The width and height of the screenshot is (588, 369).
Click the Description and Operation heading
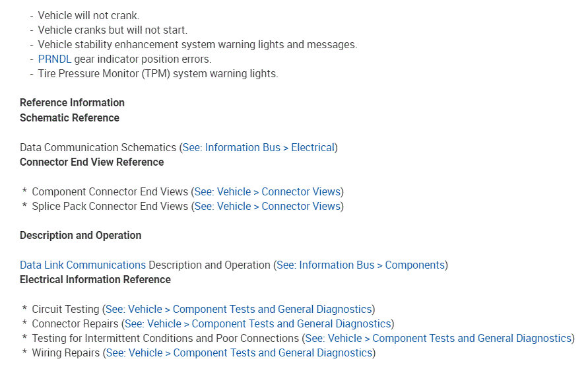pyautogui.click(x=81, y=235)
